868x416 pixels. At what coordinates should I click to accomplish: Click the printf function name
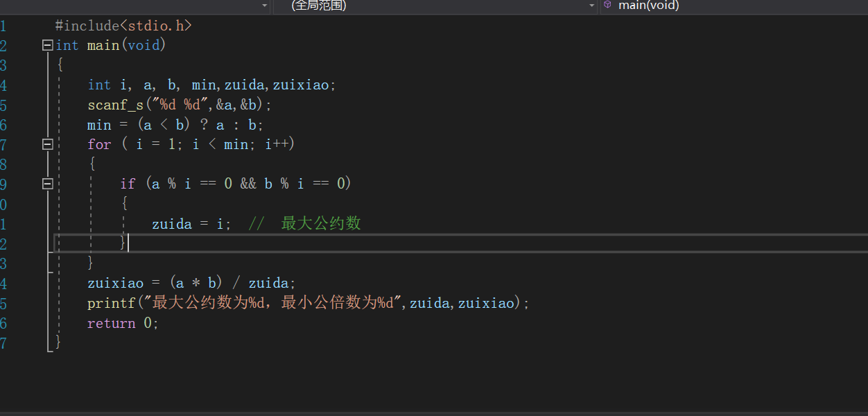click(111, 303)
